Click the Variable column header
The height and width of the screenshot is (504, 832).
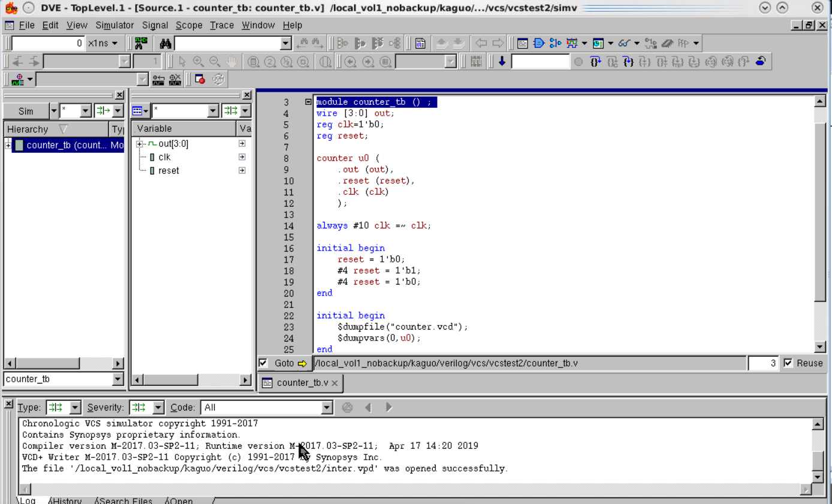183,129
